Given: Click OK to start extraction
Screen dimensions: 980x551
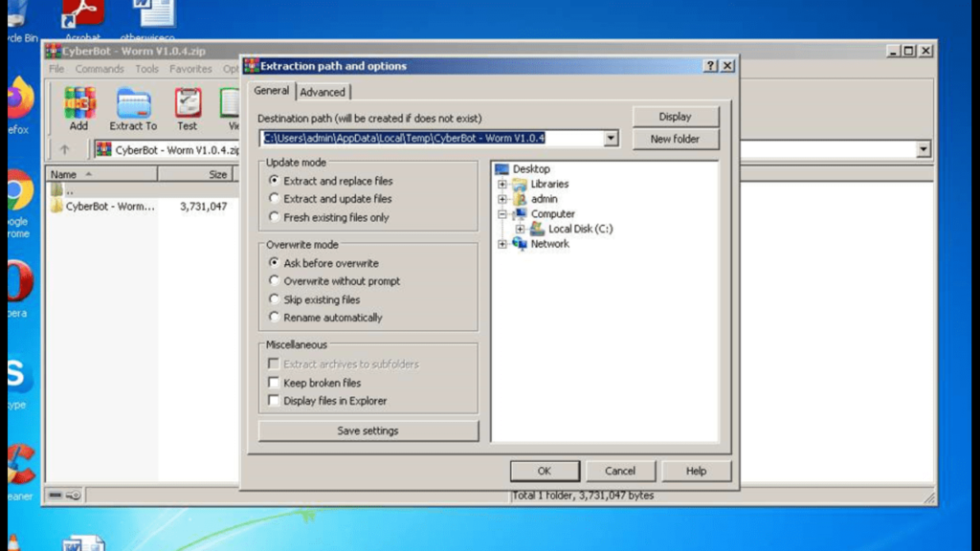Looking at the screenshot, I should [x=545, y=471].
